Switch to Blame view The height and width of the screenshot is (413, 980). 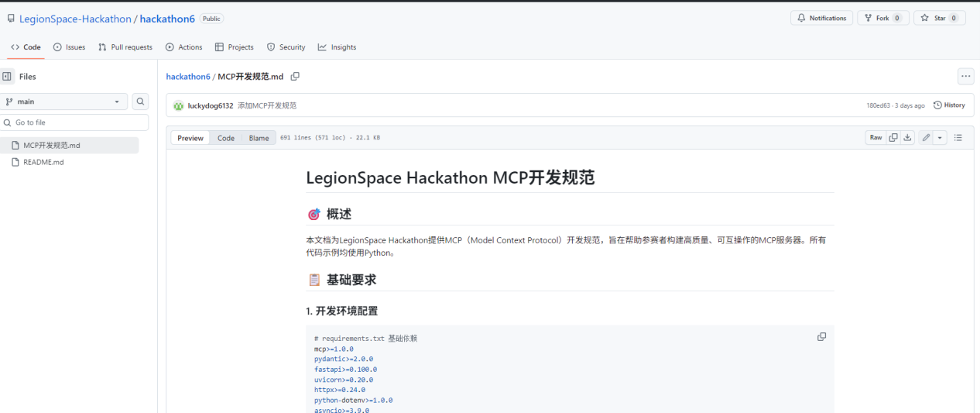click(x=259, y=138)
